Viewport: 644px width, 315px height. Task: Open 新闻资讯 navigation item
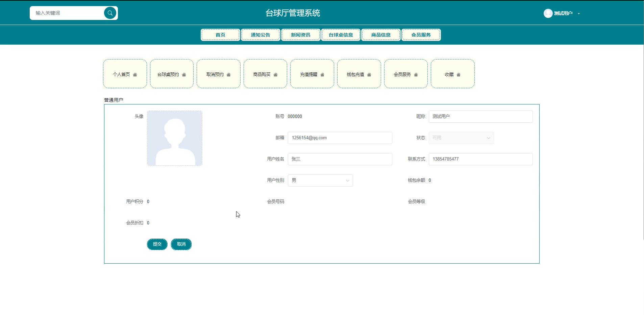[x=301, y=35]
